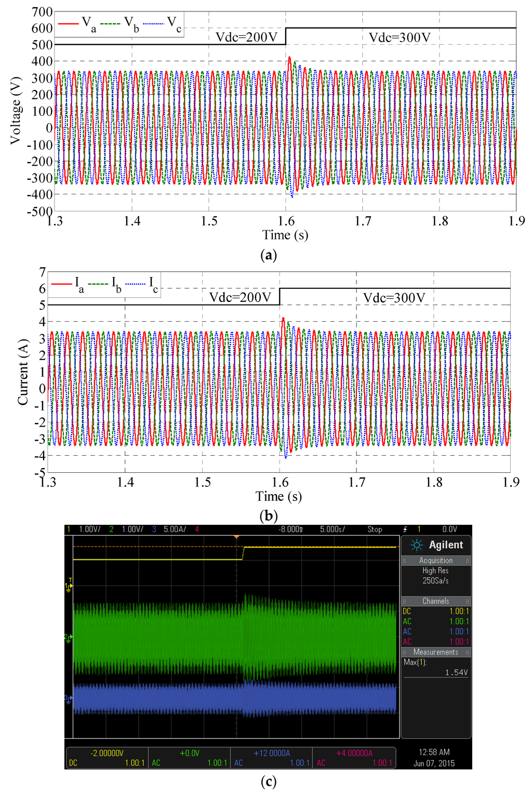
Task: Click the 12:58 AM clock display
Action: click(x=434, y=752)
